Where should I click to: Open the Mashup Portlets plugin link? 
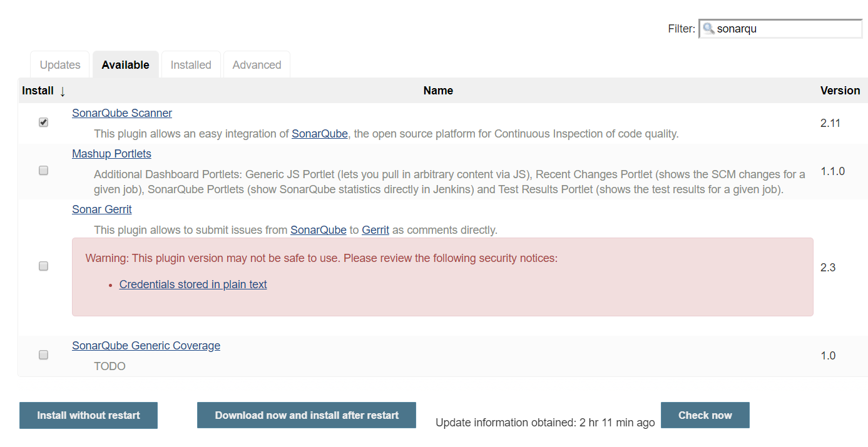pyautogui.click(x=111, y=154)
